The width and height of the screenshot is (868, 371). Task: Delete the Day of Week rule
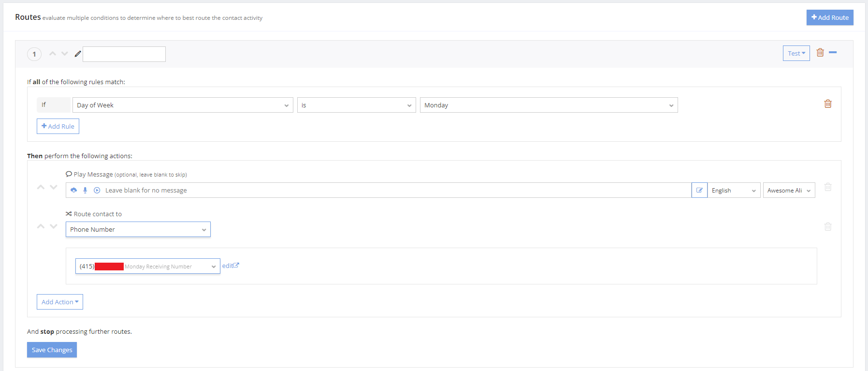(x=828, y=104)
